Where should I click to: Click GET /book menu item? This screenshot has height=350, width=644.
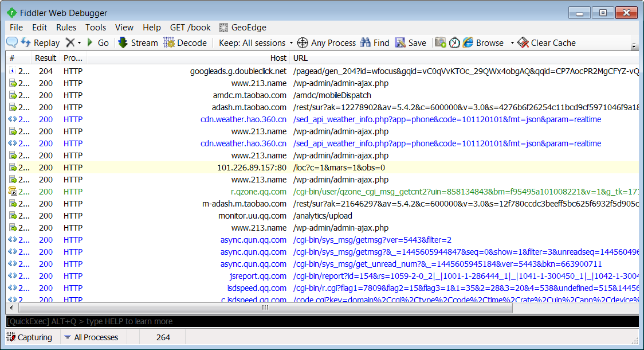coord(190,27)
